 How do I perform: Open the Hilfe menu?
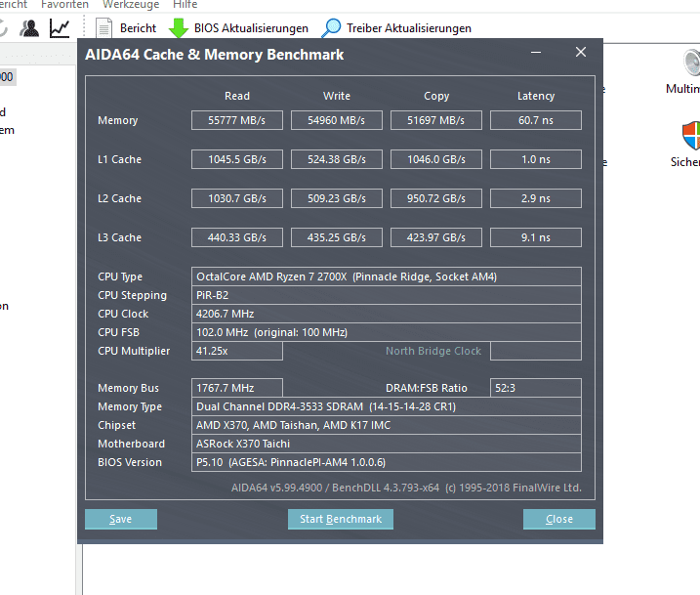click(x=185, y=5)
